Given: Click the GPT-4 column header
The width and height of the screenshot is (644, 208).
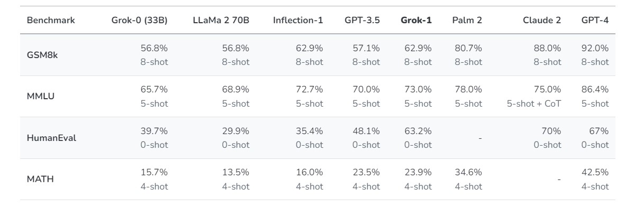Looking at the screenshot, I should [x=595, y=21].
